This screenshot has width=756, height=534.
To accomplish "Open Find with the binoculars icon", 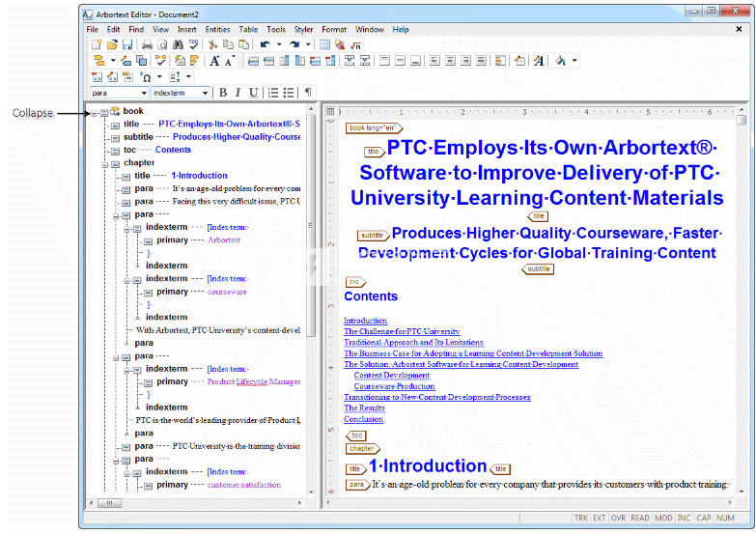I will tap(178, 44).
